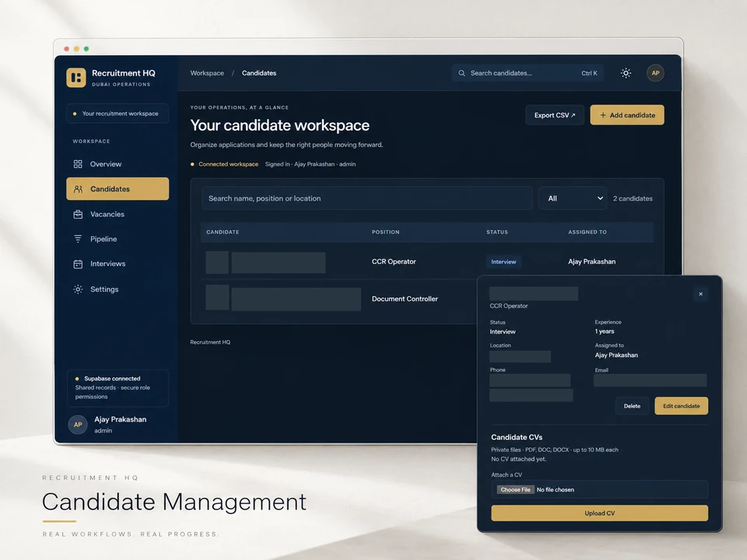Click the Overview grid icon

[x=78, y=164]
